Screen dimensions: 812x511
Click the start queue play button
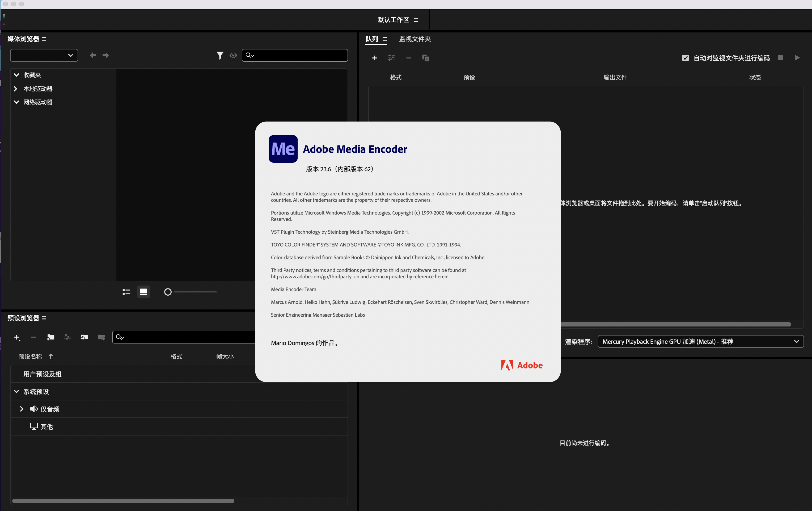(797, 58)
